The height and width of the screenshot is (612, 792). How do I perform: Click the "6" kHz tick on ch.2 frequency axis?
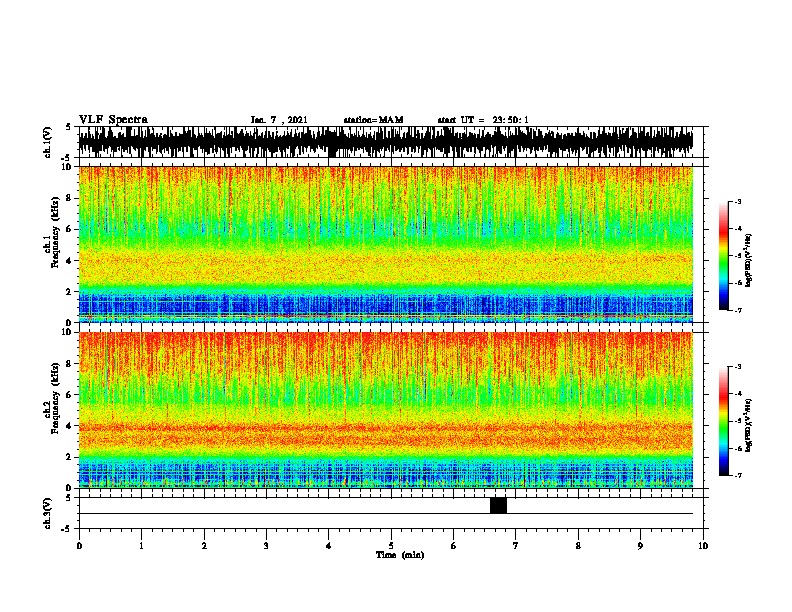pyautogui.click(x=70, y=395)
